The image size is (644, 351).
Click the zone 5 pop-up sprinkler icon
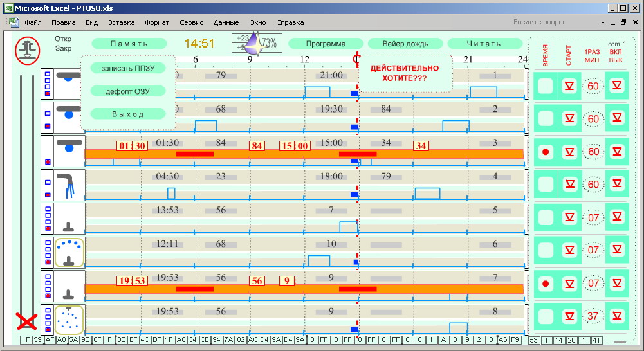click(x=69, y=219)
